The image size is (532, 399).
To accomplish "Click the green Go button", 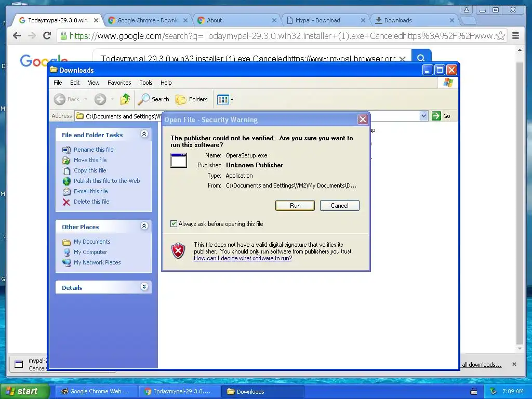I will (441, 116).
